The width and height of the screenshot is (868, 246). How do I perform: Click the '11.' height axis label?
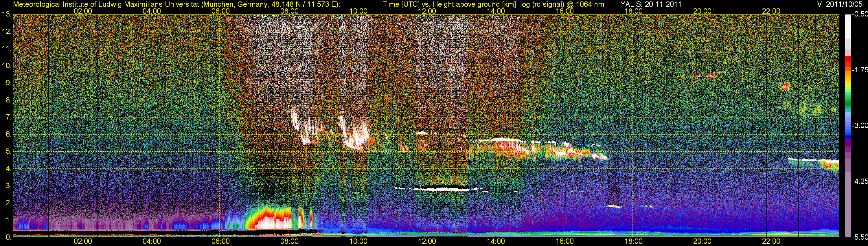6,49
